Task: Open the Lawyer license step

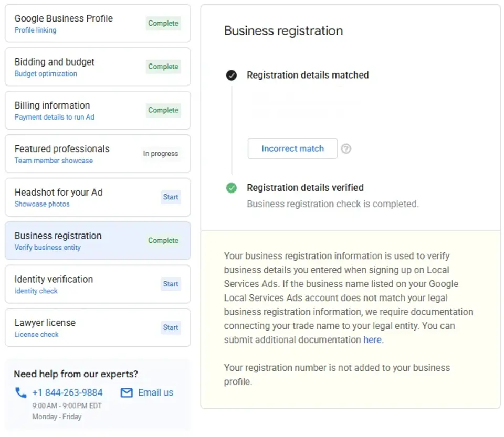Action: pyautogui.click(x=98, y=327)
